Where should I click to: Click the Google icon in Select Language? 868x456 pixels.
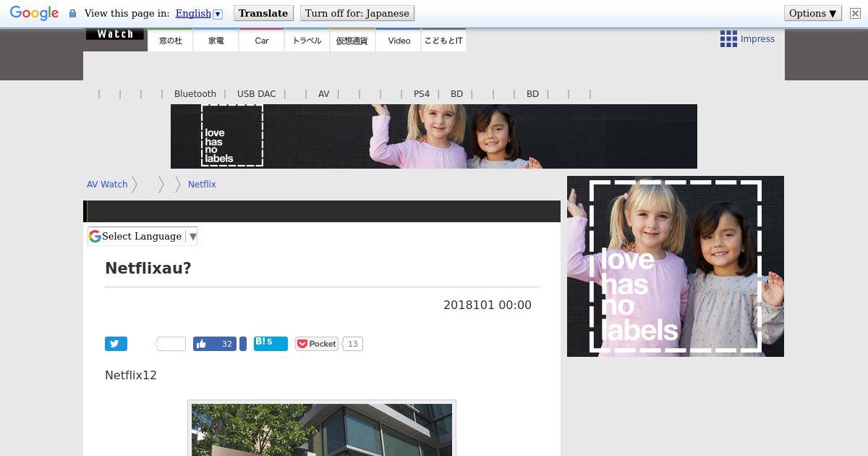95,236
